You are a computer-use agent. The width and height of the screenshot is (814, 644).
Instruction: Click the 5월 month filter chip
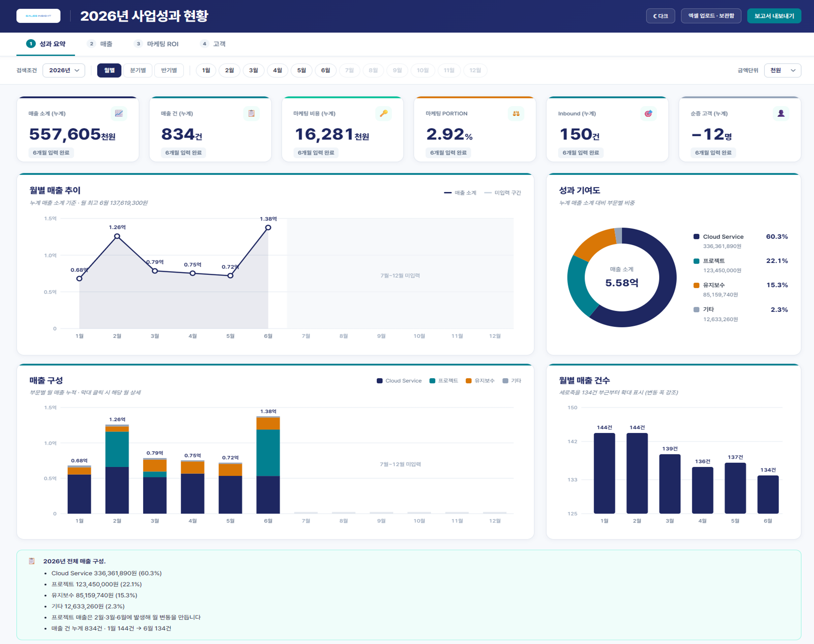301,71
